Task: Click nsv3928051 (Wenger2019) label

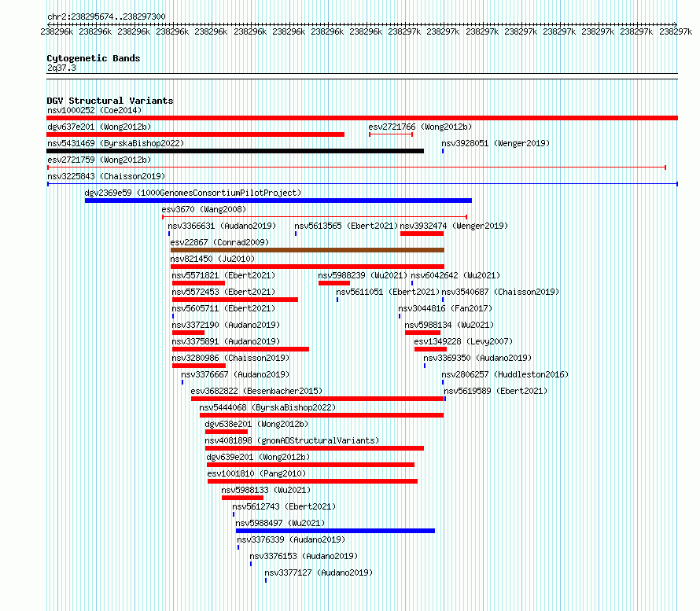Action: pos(496,143)
